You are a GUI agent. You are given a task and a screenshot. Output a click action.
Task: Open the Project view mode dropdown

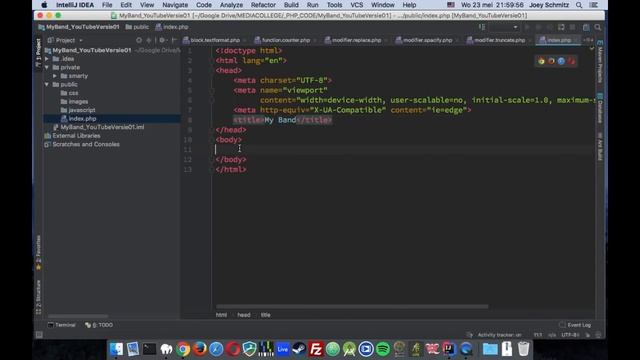click(x=65, y=40)
